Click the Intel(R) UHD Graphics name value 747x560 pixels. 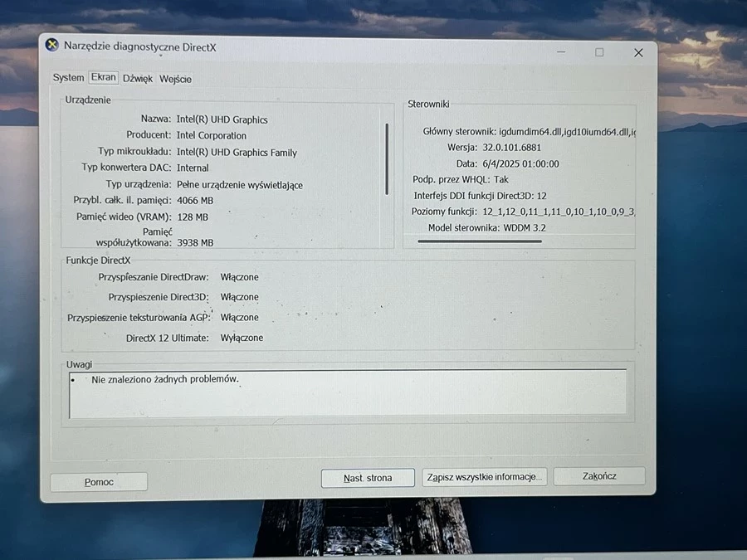(x=222, y=119)
